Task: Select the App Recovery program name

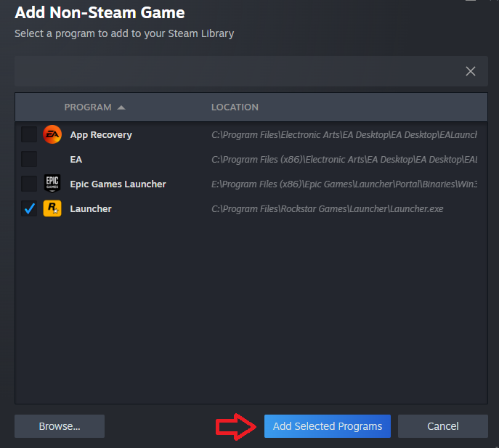Action: click(101, 134)
